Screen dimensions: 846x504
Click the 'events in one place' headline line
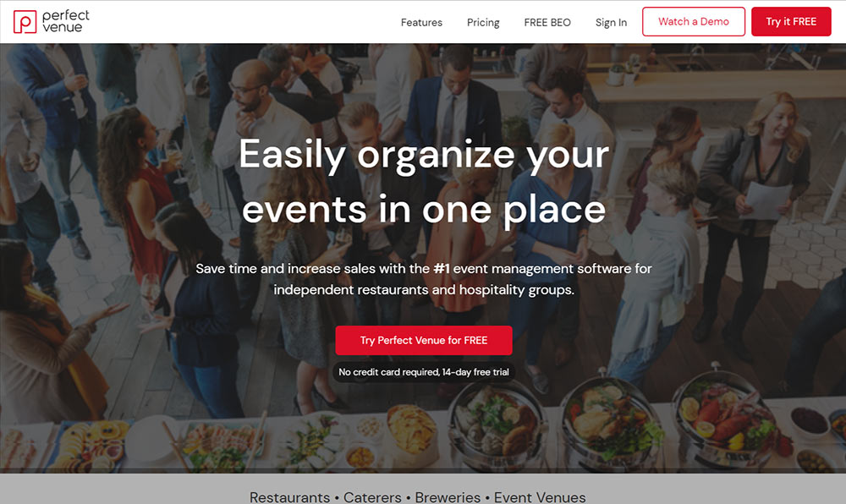[424, 210]
